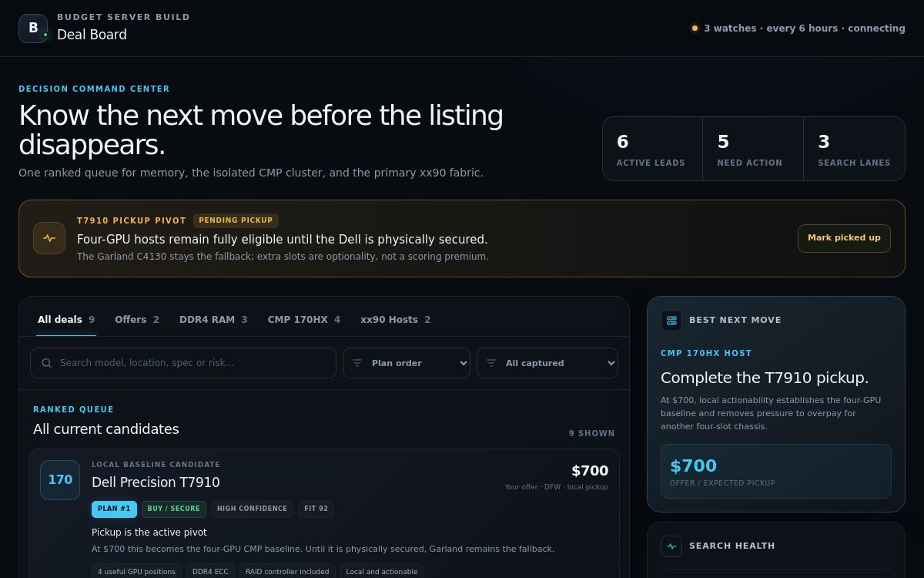
Task: Click the filter icon beside All captured
Action: click(x=491, y=363)
